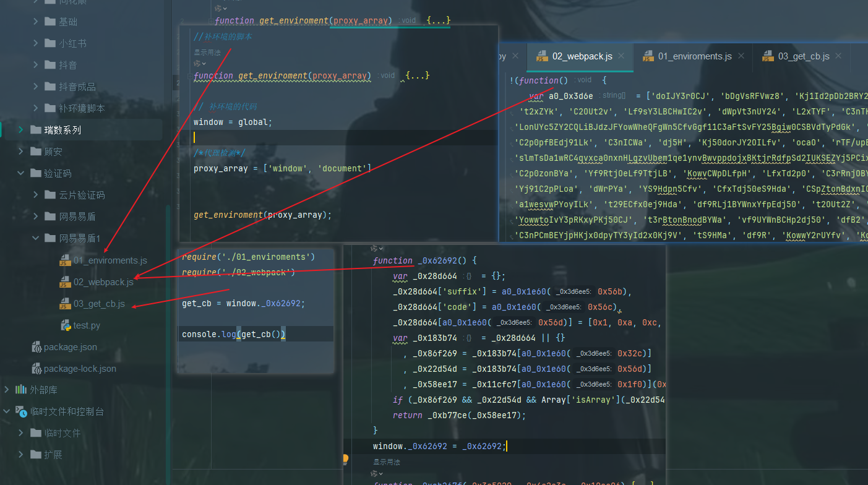Screen dimensions: 868x485
Task: Switch to the 03_get_cb.js tab
Action: [801, 56]
